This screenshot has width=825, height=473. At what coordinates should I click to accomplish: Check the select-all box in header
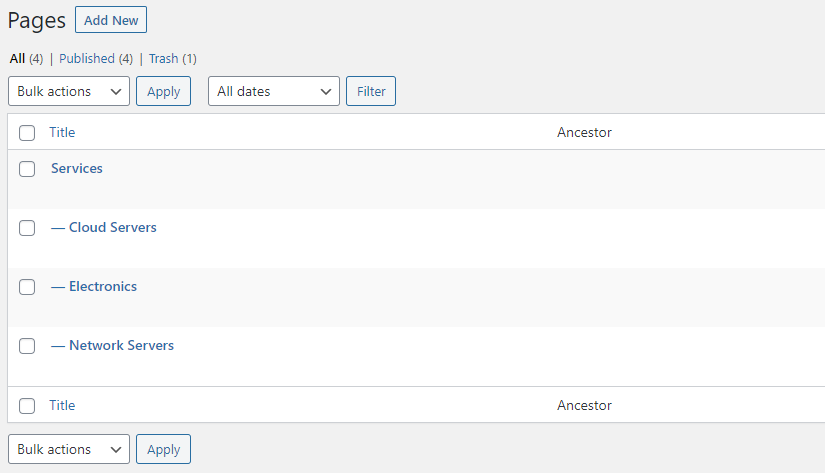[27, 133]
